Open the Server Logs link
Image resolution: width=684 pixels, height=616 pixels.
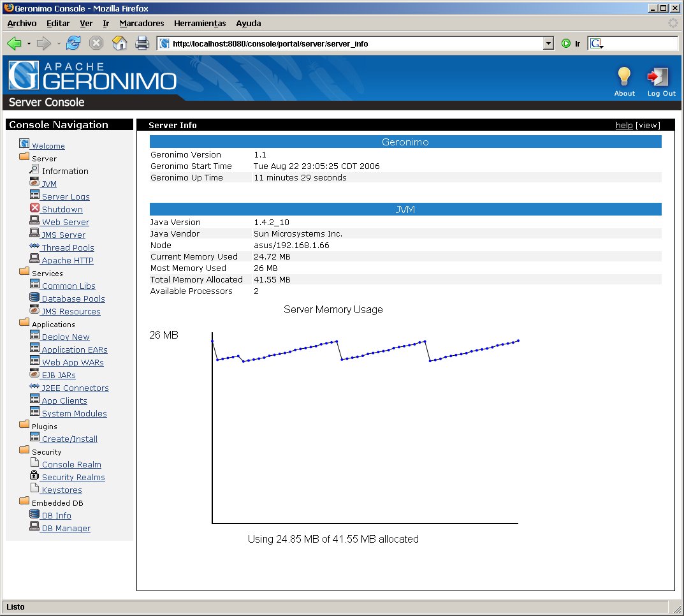pyautogui.click(x=66, y=197)
